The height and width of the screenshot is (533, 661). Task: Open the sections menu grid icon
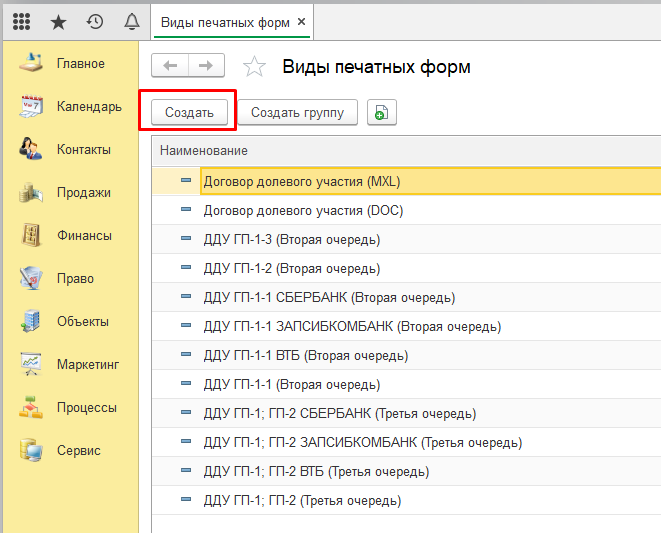21,21
